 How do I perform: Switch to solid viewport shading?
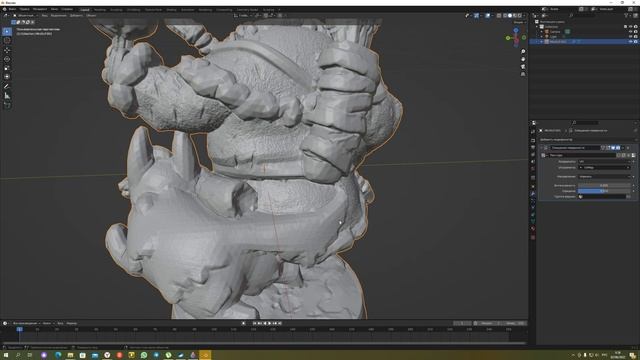tap(510, 16)
